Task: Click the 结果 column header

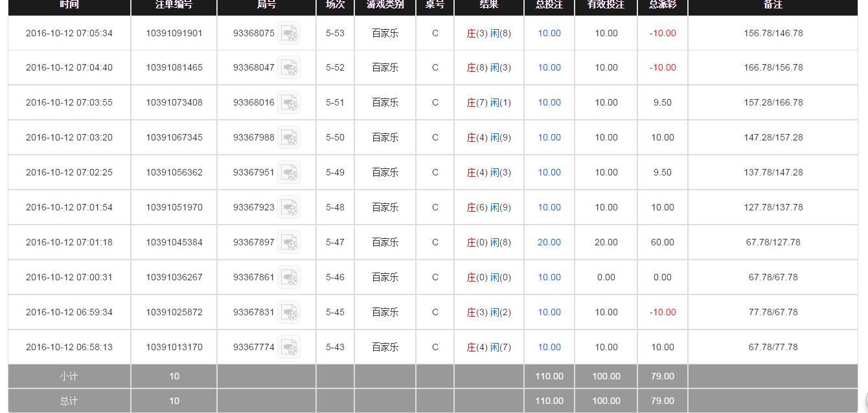Action: coord(488,5)
